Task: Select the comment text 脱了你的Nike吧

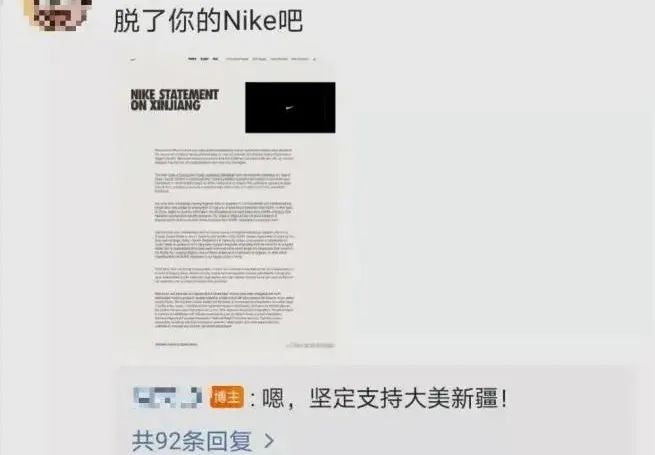Action: (208, 21)
